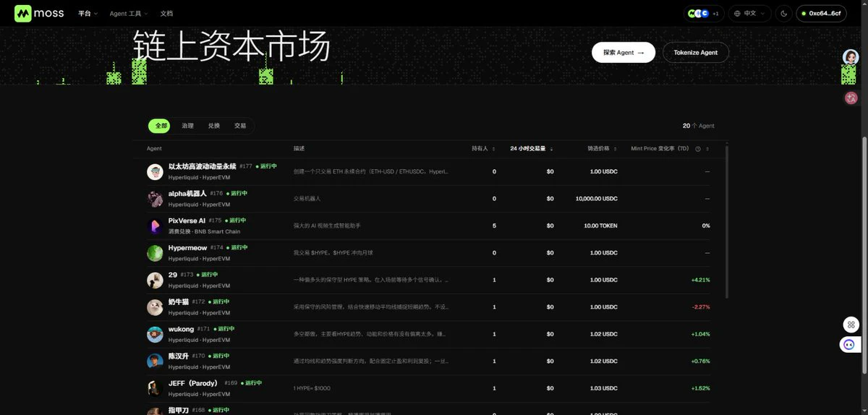The image size is (868, 415).
Task: Click the moss logo in header
Action: tap(39, 13)
